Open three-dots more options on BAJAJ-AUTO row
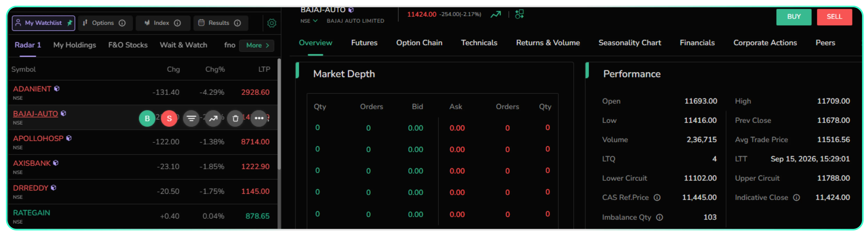The image size is (868, 237). coord(259,118)
